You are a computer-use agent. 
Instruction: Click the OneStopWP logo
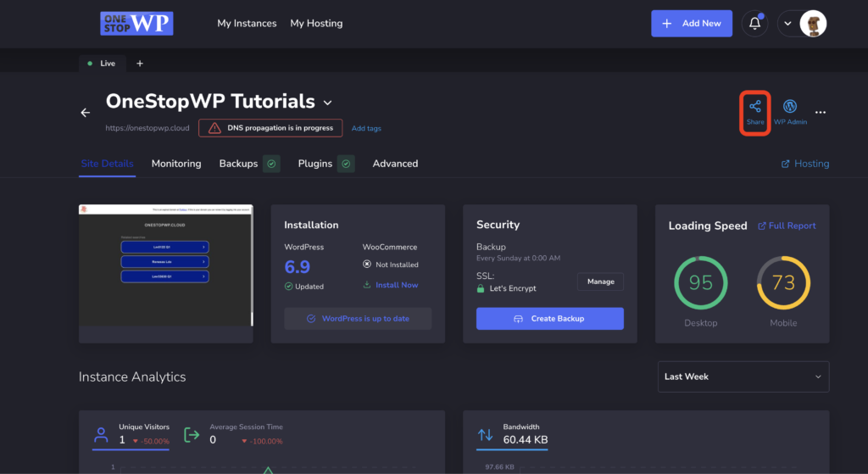136,23
